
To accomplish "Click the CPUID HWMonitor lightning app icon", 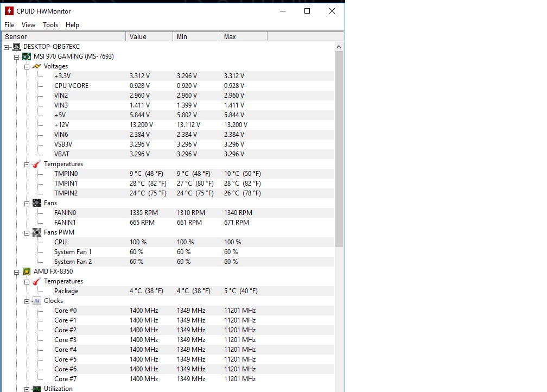I will [9, 11].
